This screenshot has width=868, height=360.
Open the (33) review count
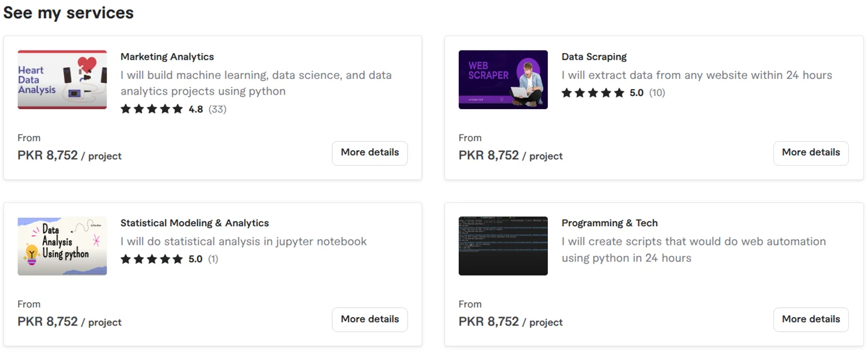coord(217,109)
